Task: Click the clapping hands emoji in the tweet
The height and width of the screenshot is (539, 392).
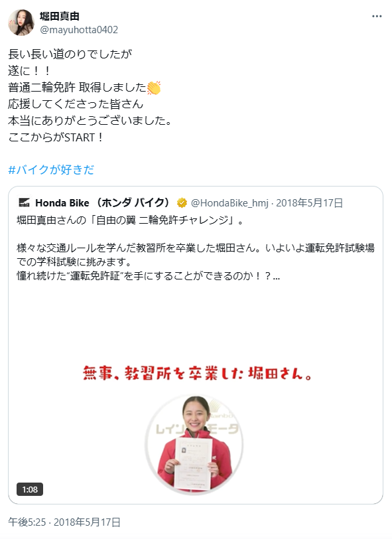Action: (x=154, y=88)
